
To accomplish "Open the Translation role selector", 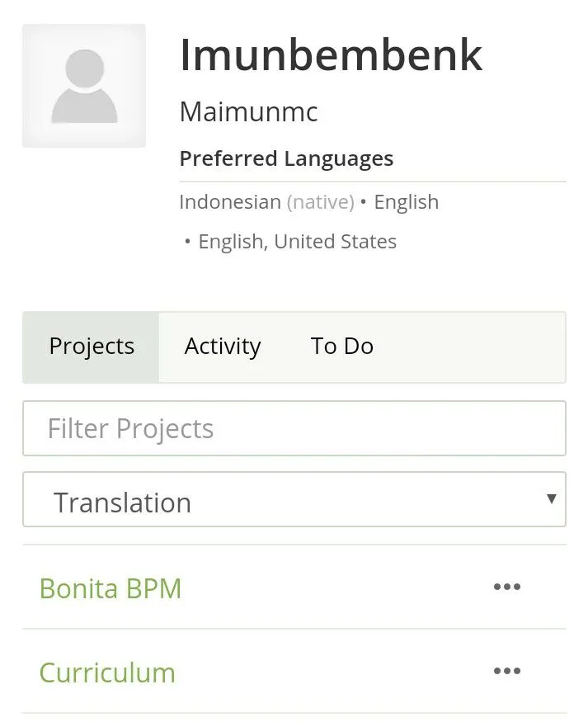I will (x=294, y=499).
